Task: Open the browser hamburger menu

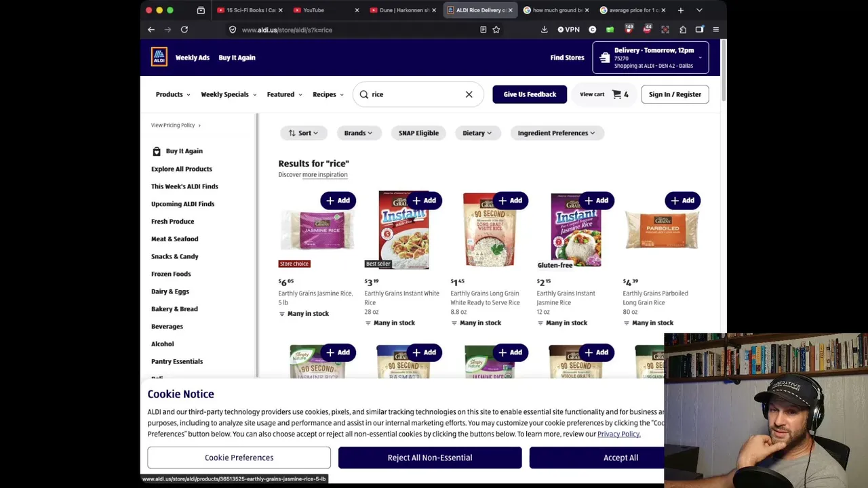Action: [715, 30]
